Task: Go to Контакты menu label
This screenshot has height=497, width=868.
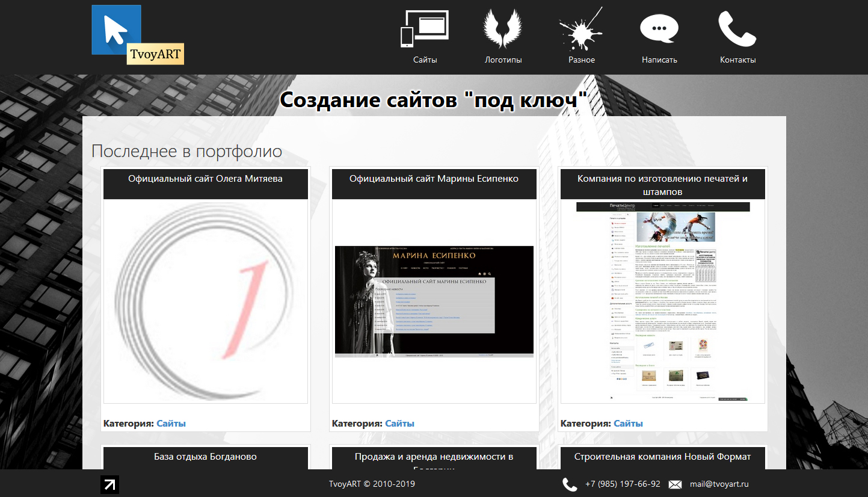Action: point(738,60)
